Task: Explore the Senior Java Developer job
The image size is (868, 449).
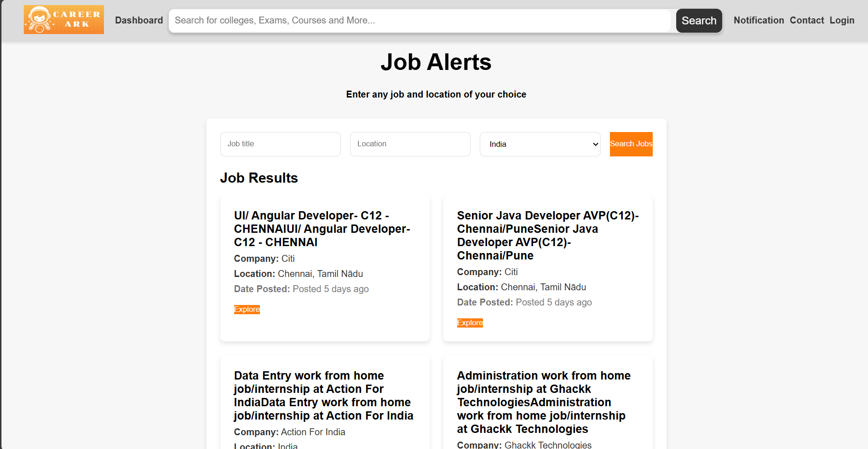Action: click(x=470, y=323)
